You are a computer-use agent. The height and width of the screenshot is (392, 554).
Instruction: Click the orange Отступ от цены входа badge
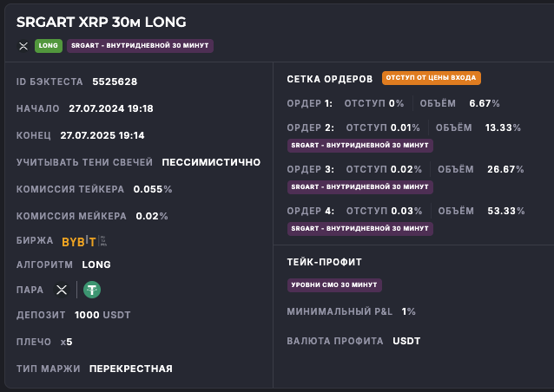pyautogui.click(x=431, y=78)
